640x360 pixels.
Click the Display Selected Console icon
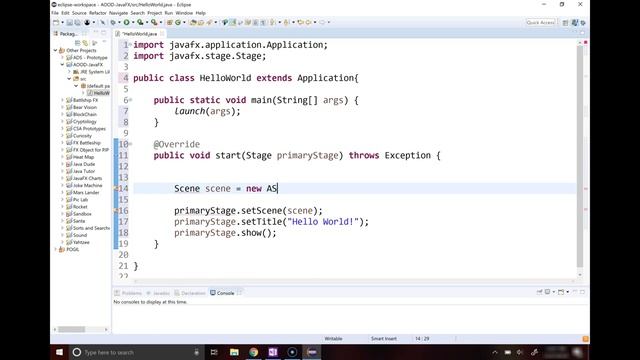pyautogui.click(x=547, y=292)
